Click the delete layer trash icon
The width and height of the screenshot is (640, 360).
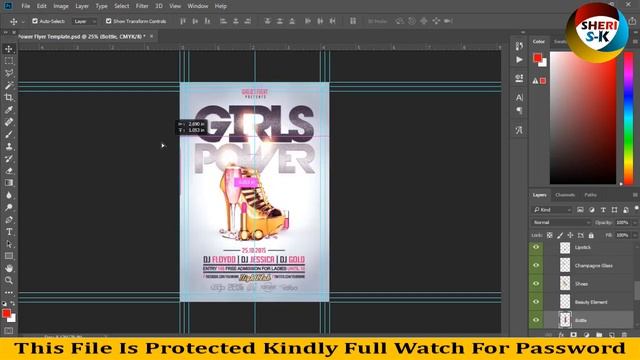(624, 335)
